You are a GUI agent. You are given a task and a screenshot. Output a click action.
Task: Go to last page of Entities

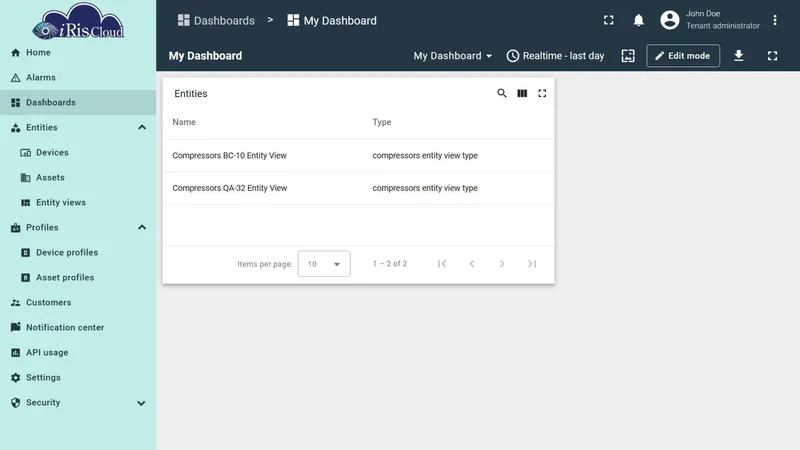click(x=532, y=264)
